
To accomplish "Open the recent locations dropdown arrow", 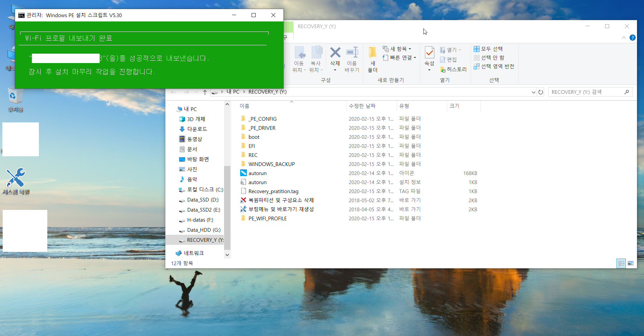I will click(x=196, y=92).
